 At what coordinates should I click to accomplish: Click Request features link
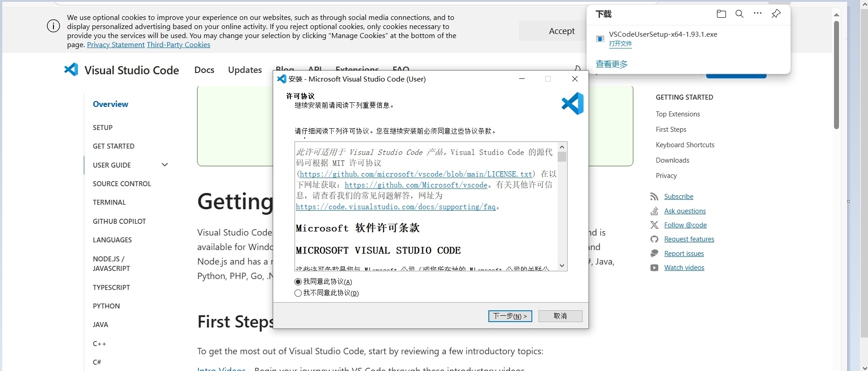point(689,239)
